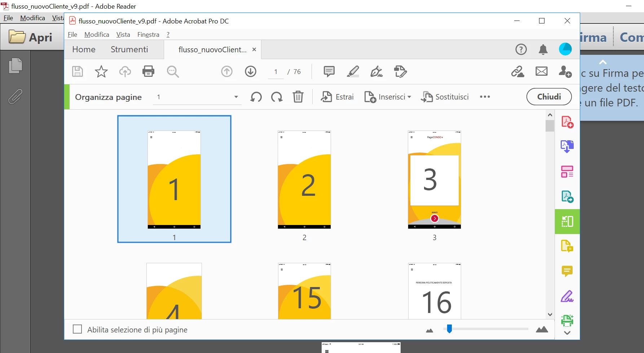Select the page 3 thumbnail
644x353 pixels.
(435, 179)
